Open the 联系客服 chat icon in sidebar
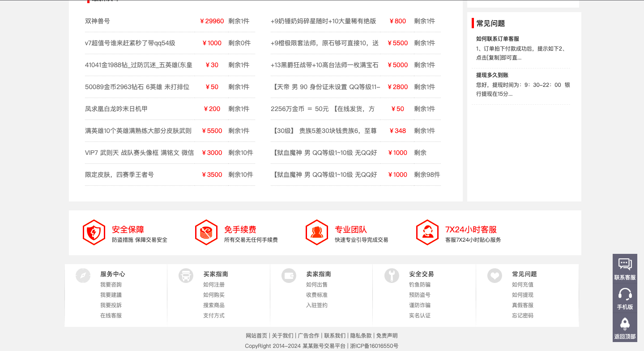644x351 pixels. pyautogui.click(x=625, y=265)
